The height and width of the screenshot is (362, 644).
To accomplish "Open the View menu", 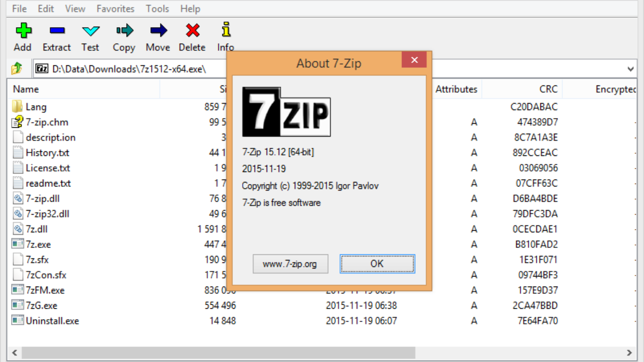I will pos(75,9).
